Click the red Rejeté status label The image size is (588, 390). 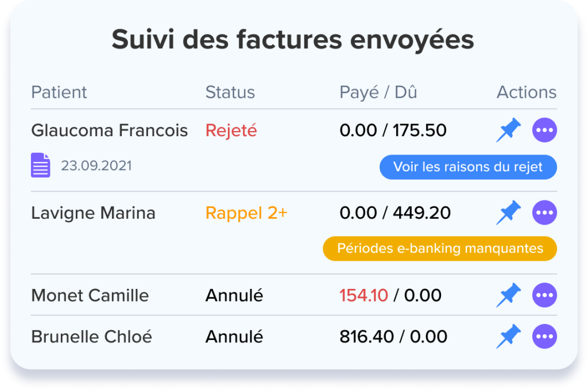(x=231, y=130)
